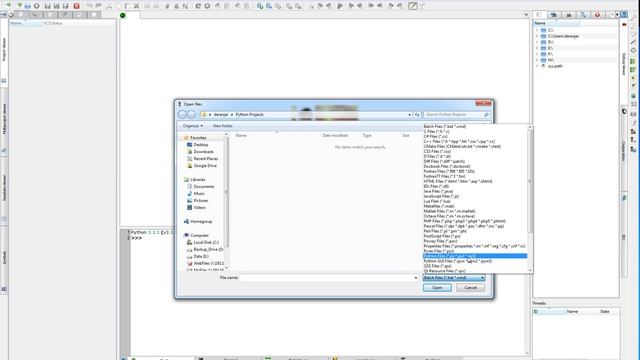Open the files-of-type combo box
The image size is (640, 360).
tap(454, 278)
